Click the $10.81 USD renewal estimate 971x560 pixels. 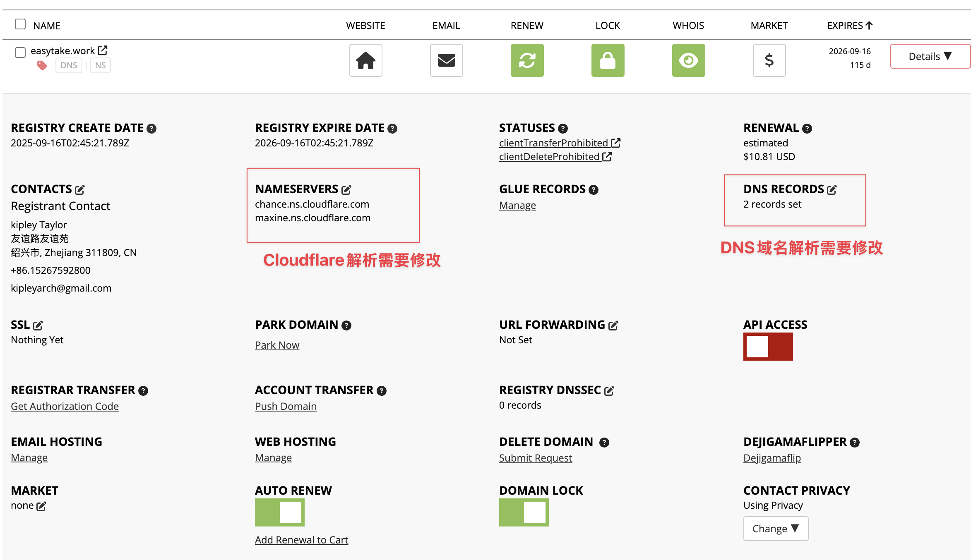pyautogui.click(x=769, y=157)
